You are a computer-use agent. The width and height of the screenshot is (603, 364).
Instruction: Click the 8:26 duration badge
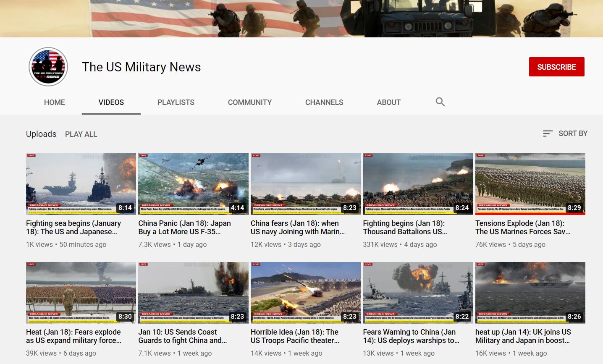[574, 316]
